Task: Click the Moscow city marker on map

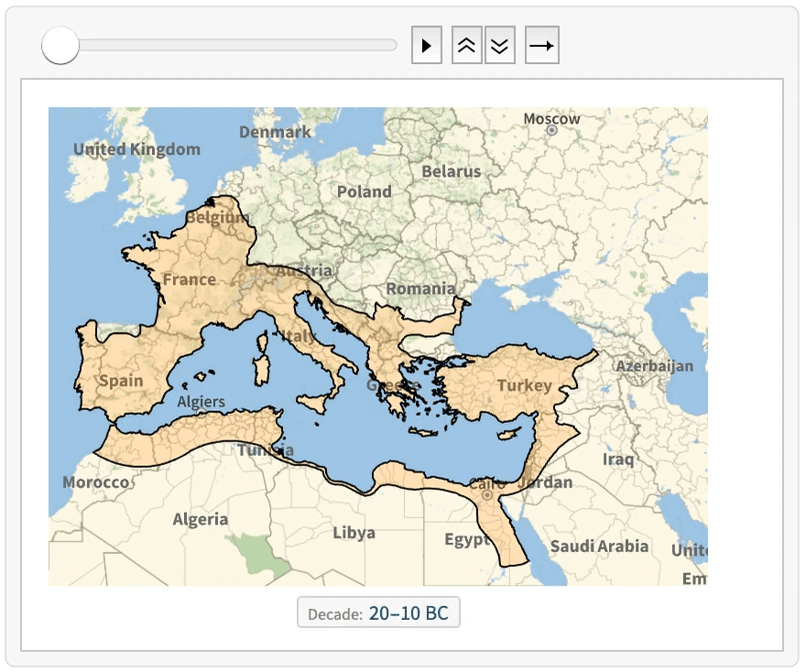Action: [x=552, y=131]
